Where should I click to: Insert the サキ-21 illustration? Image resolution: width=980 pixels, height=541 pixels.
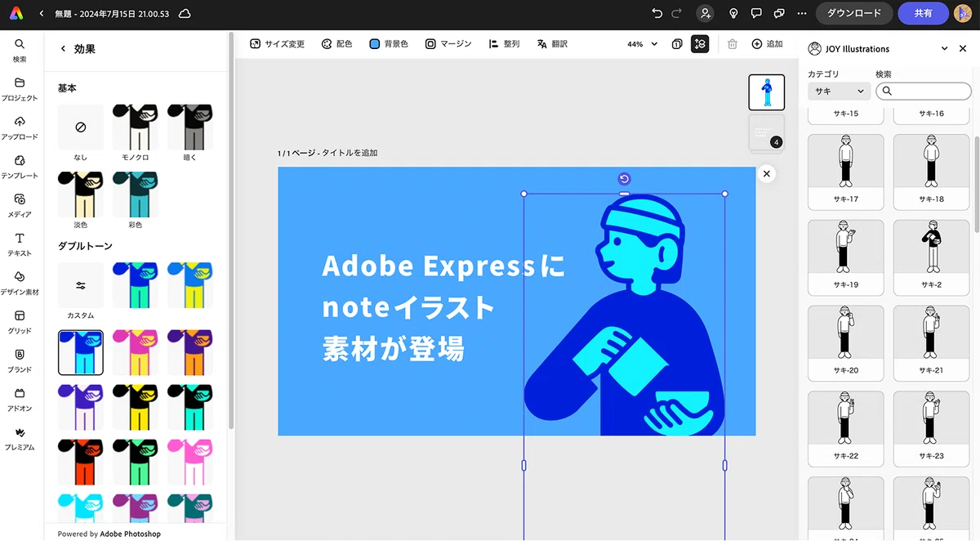point(932,343)
